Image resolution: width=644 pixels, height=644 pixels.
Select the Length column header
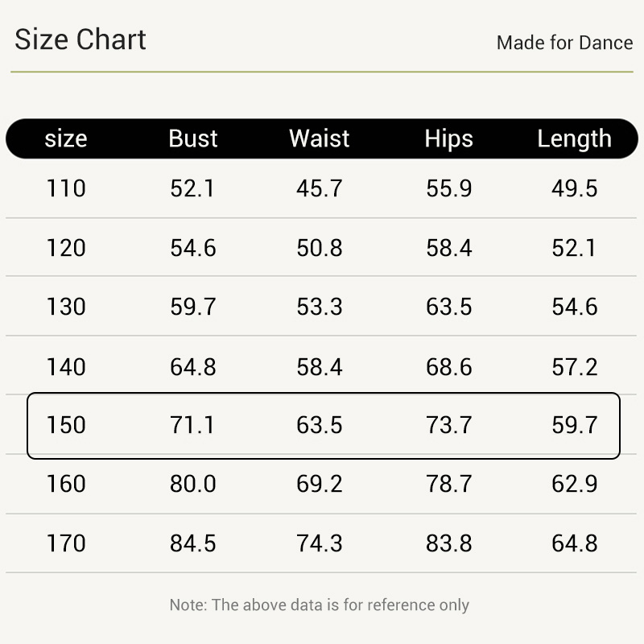tap(574, 139)
